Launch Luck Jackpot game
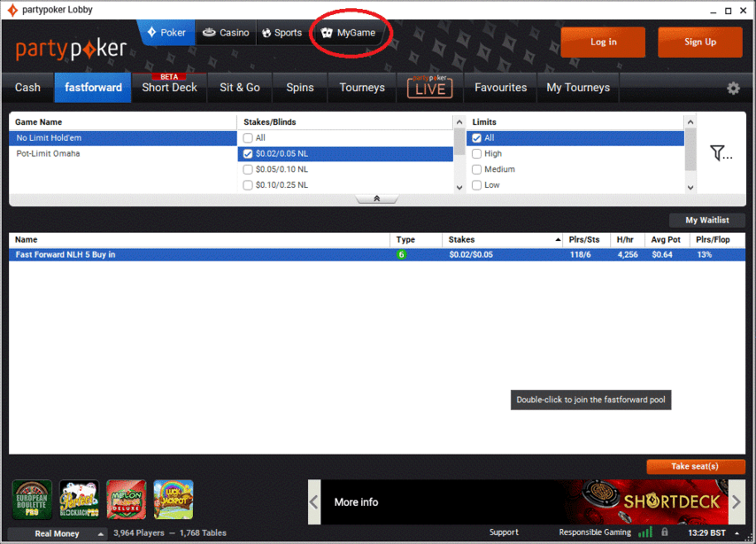The image size is (756, 544). [174, 500]
